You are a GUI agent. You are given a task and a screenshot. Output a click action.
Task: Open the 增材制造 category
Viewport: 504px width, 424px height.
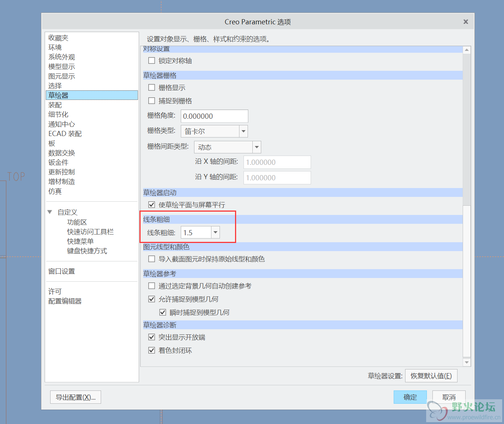[x=62, y=182]
